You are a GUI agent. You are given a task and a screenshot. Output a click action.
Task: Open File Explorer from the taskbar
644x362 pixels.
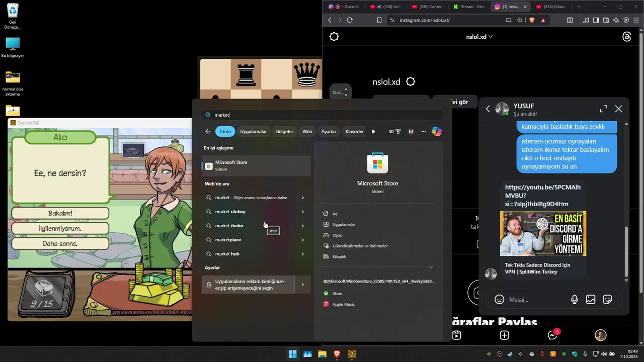point(322,354)
